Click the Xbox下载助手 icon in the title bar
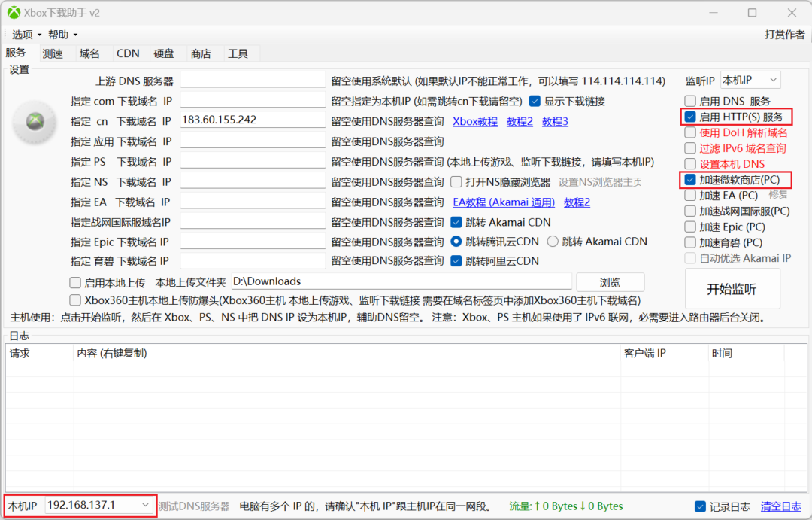812x520 pixels. 15,12
